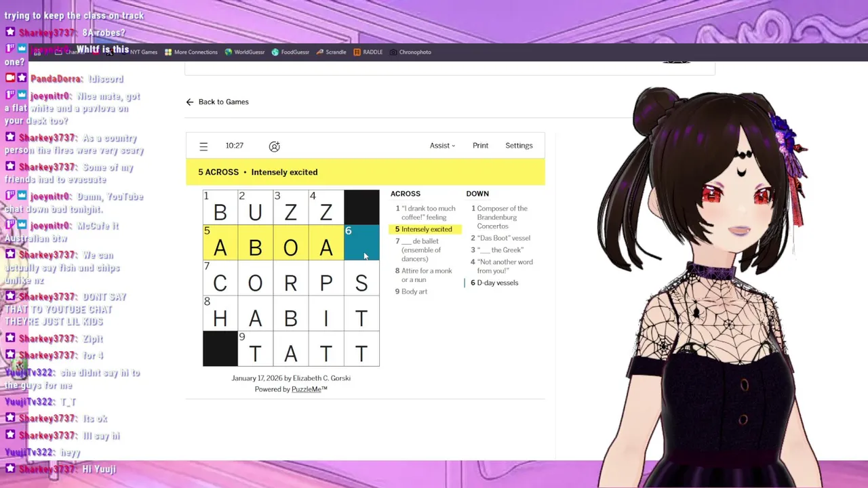Screen dimensions: 868x488
Task: Select the across clue Intensely excited
Action: 426,230
